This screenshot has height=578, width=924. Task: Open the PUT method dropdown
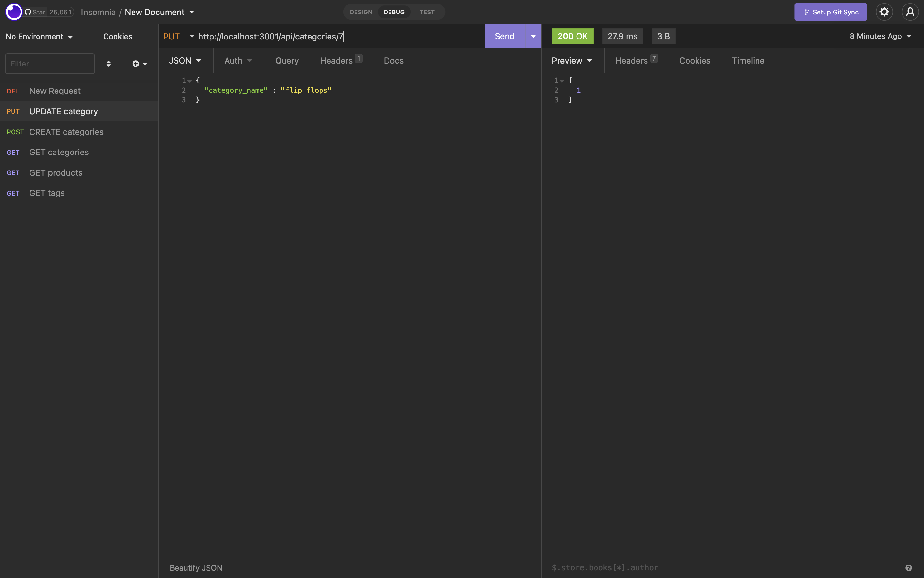[x=179, y=36]
